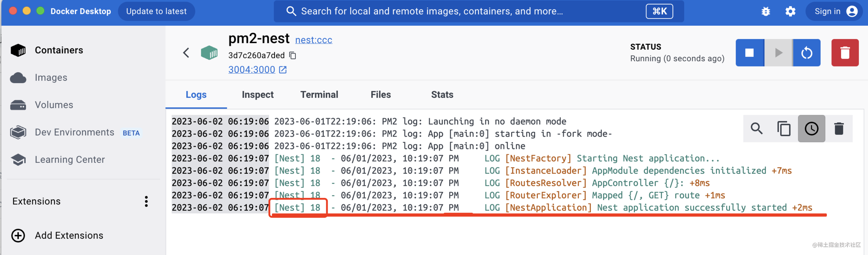Delete the pm2-nest container
868x255 pixels.
tap(844, 53)
